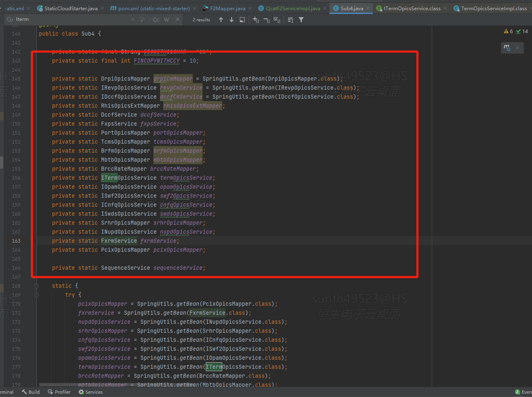Click Load Maven changes floating icon
Image resolution: width=532 pixels, height=397 pixels.
point(507,48)
